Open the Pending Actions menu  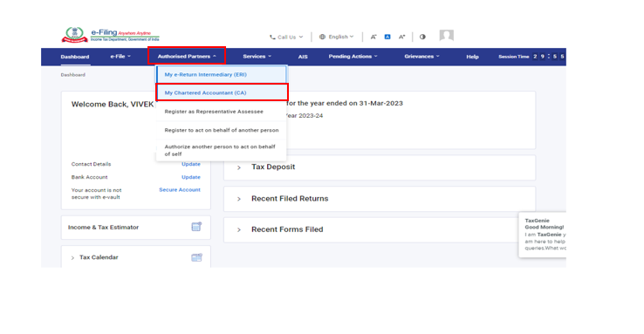click(x=353, y=57)
